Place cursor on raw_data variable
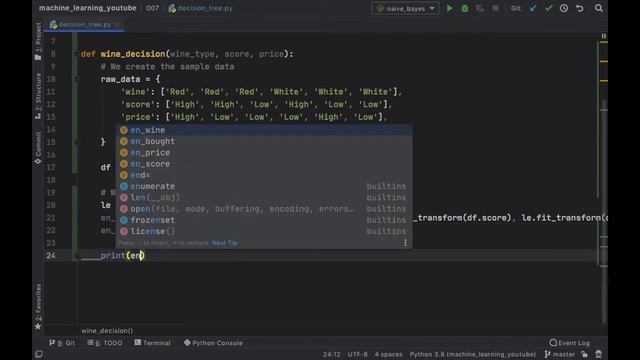The image size is (640, 360). tap(120, 79)
